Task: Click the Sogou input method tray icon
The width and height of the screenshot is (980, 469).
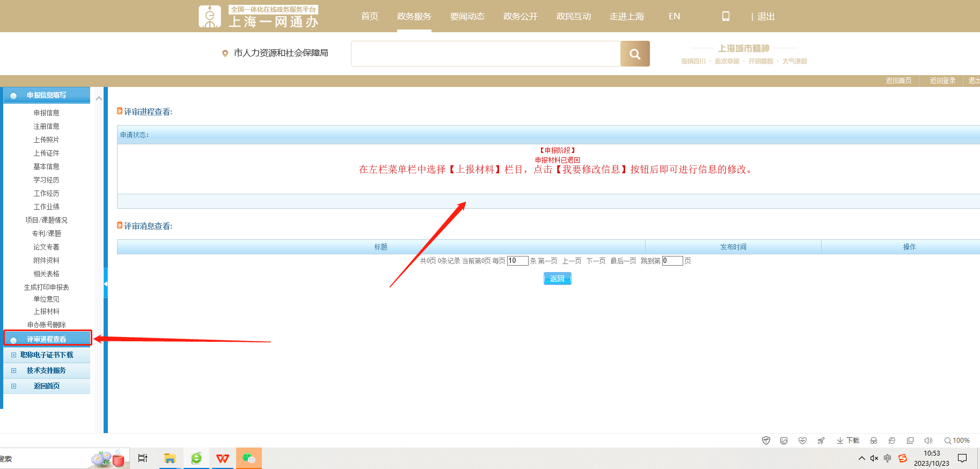Action: pyautogui.click(x=903, y=458)
